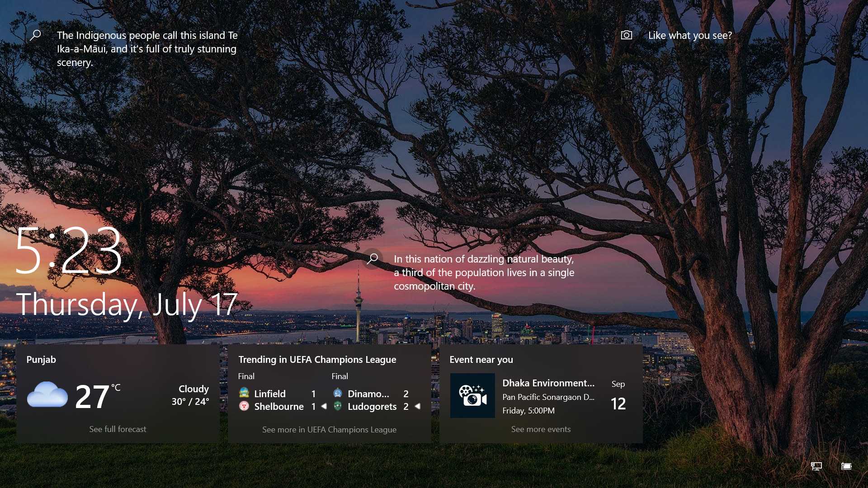
Task: Click the Sep 12 event date
Action: [x=618, y=396]
